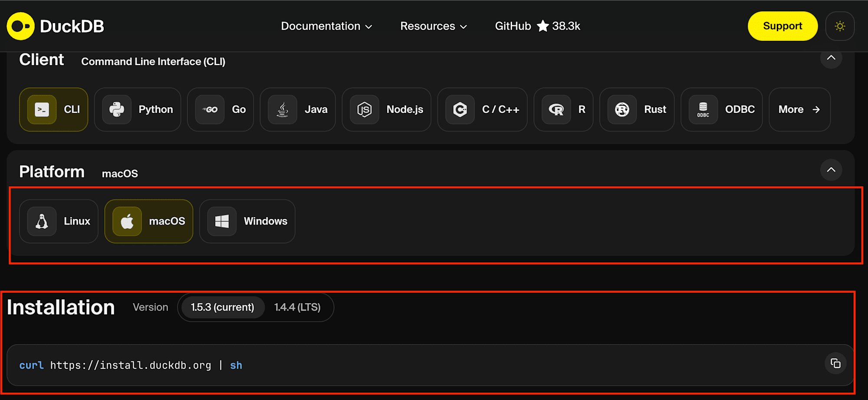Choose the macOS platform
Viewport: 868px width, 400px height.
pyautogui.click(x=149, y=221)
